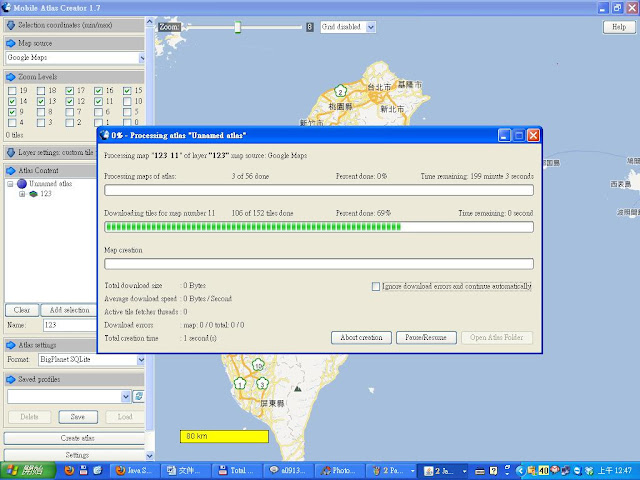Image resolution: width=640 pixels, height=480 pixels.
Task: Uncheck zoom level 16 checkbox
Action: 98,91
